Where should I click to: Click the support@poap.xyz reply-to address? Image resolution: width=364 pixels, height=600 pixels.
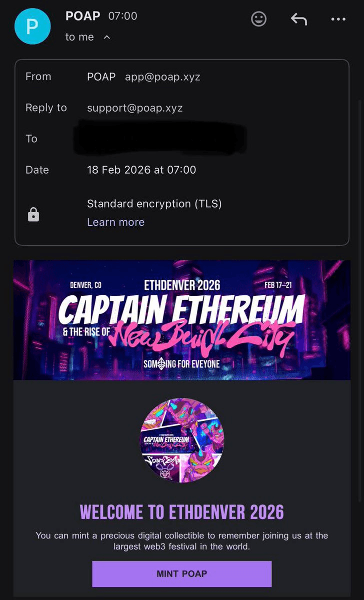[134, 108]
